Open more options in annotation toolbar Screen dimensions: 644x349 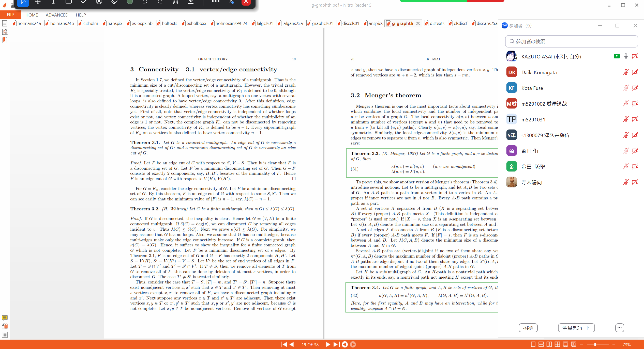pos(215,2)
